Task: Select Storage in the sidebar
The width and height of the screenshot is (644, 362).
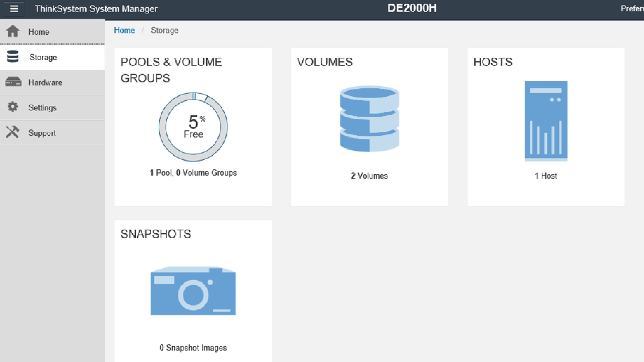Action: [x=52, y=57]
